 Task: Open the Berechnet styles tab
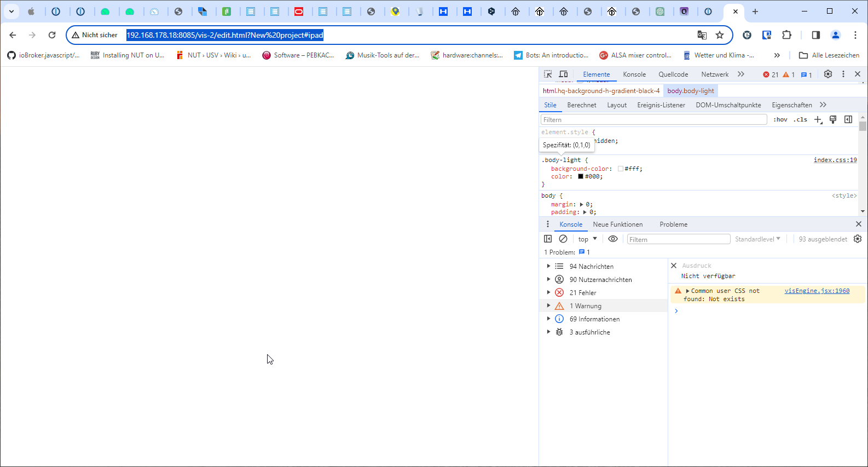coord(581,105)
